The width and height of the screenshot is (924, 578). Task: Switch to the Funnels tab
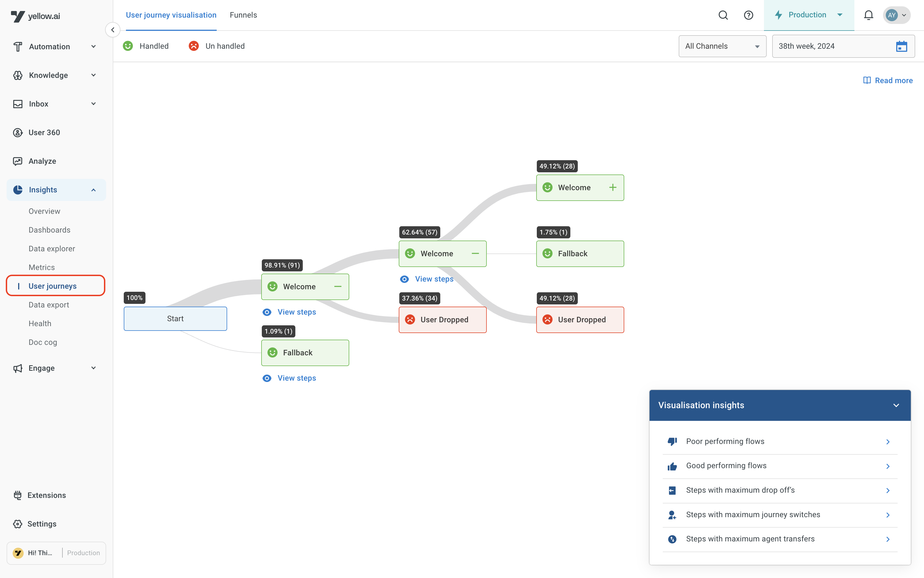pyautogui.click(x=243, y=15)
